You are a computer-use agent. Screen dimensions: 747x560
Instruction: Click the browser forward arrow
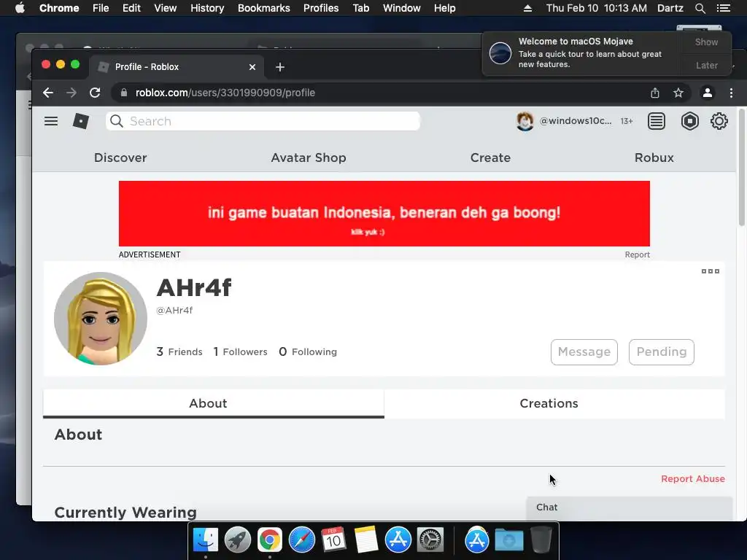pos(71,93)
